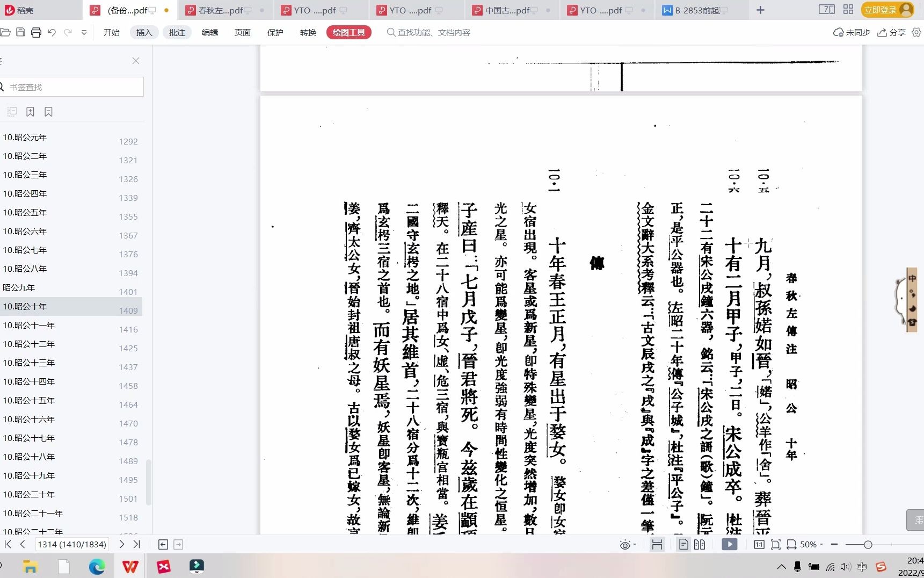924x578 pixels.
Task: Open the 开始 menu tab
Action: (x=112, y=32)
